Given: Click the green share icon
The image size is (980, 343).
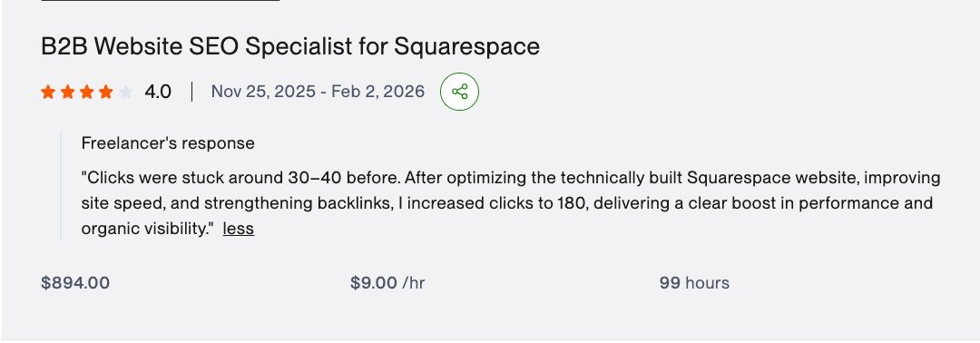Looking at the screenshot, I should click(459, 92).
